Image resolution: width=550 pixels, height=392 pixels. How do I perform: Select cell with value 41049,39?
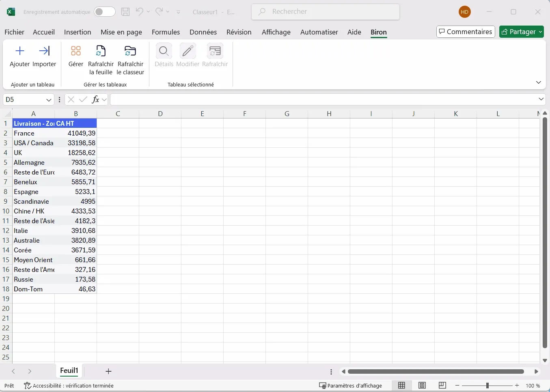point(76,133)
